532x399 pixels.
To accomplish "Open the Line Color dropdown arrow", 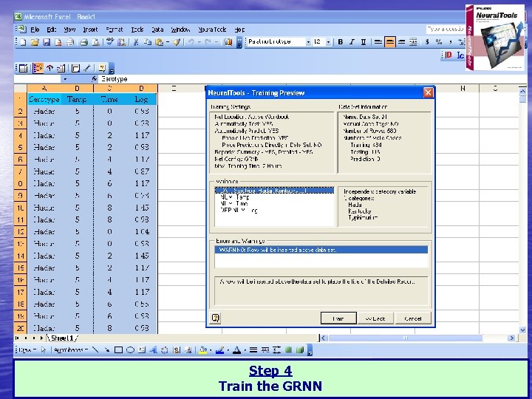I will coord(228,349).
